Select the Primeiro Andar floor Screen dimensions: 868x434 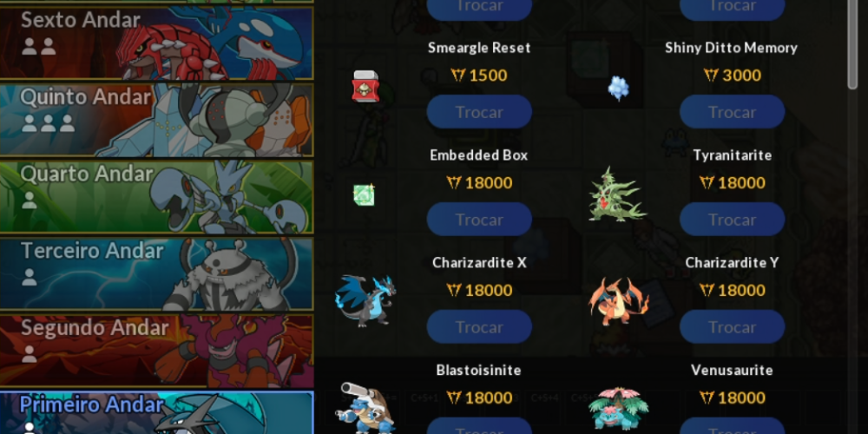tap(156, 412)
